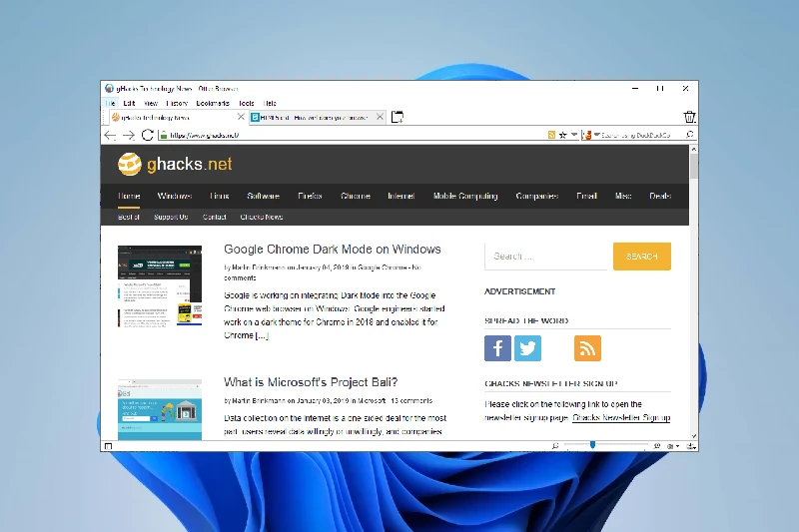
Task: Click the ghacks.net logo
Action: pos(175,164)
